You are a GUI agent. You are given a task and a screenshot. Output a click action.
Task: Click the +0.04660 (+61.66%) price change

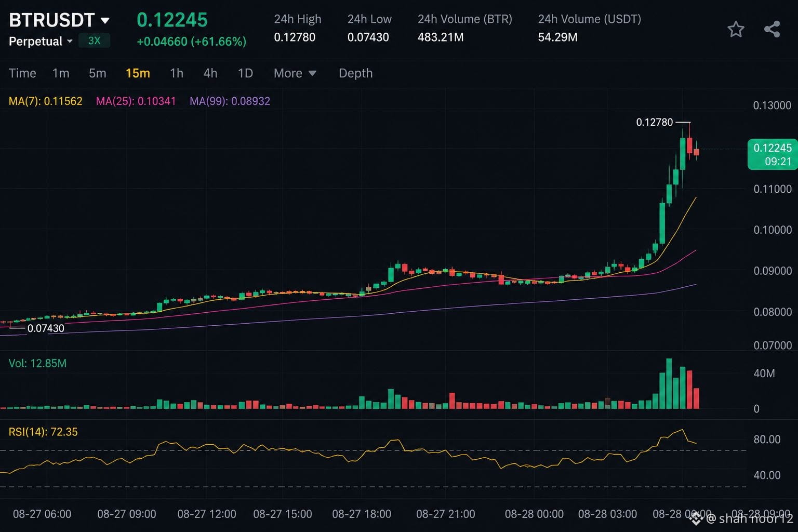[191, 42]
